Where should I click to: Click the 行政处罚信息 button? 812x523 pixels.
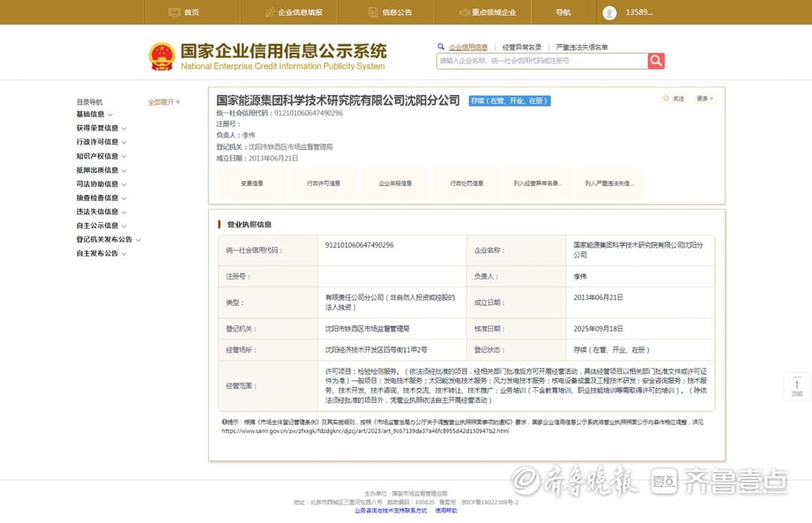(467, 184)
